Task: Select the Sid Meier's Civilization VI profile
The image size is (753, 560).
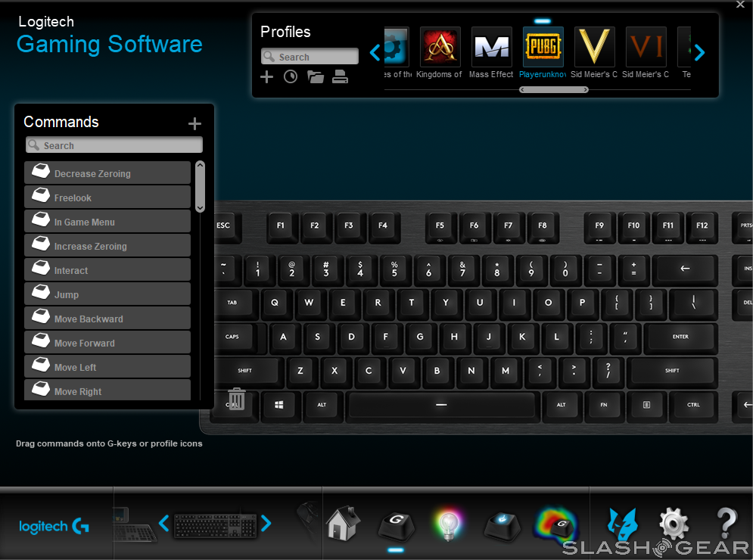Action: [x=646, y=47]
